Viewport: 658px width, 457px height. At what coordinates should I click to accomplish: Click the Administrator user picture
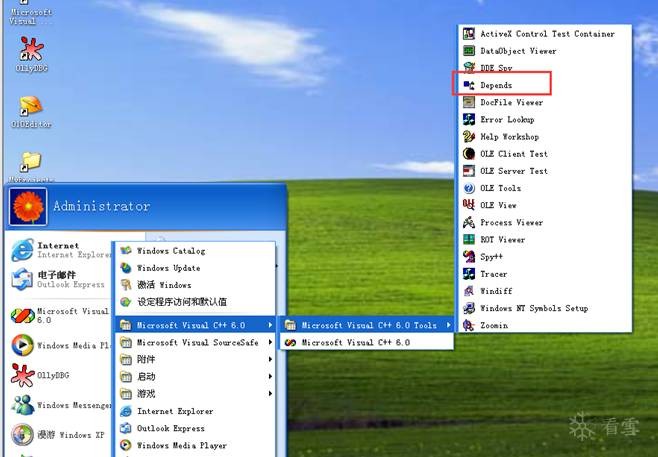[x=27, y=207]
